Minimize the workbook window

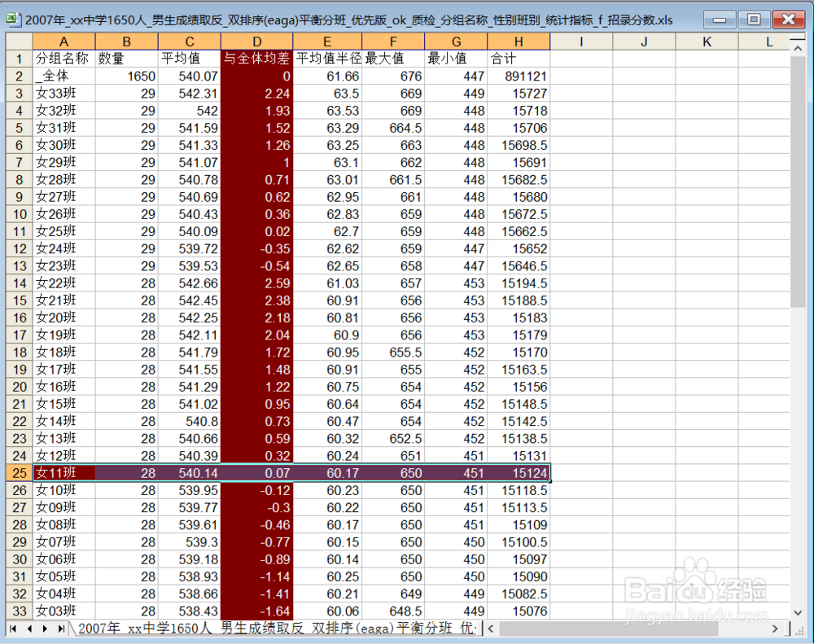pos(720,20)
